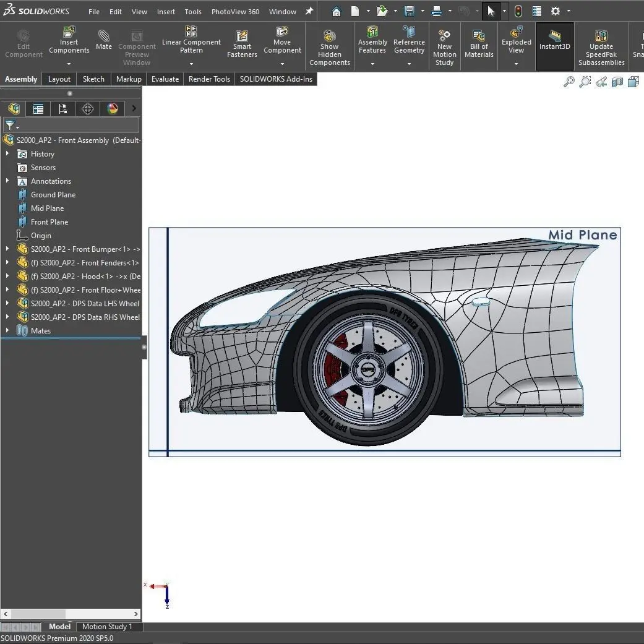Activate the Move Component tool

282,40
